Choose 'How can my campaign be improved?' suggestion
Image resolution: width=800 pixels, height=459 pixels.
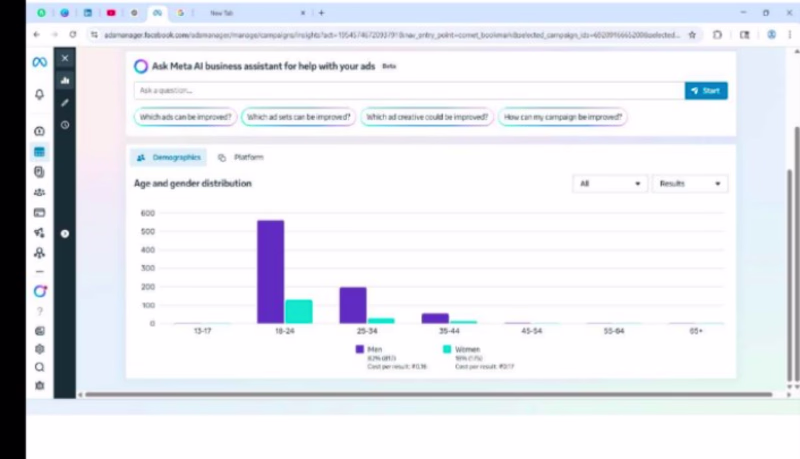coord(563,117)
